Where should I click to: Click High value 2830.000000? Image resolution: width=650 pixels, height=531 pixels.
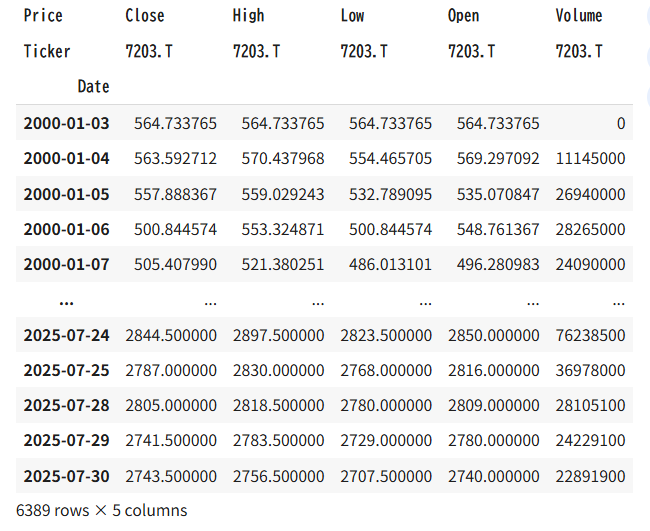pos(279,371)
